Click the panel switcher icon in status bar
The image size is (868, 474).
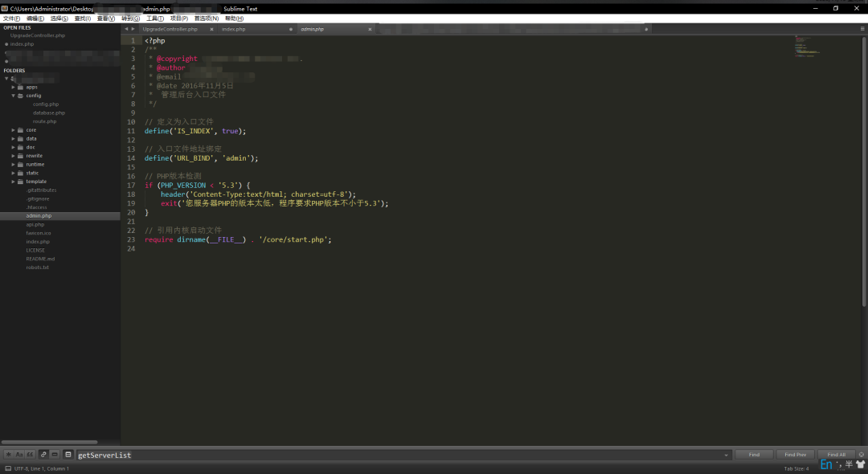[7, 468]
